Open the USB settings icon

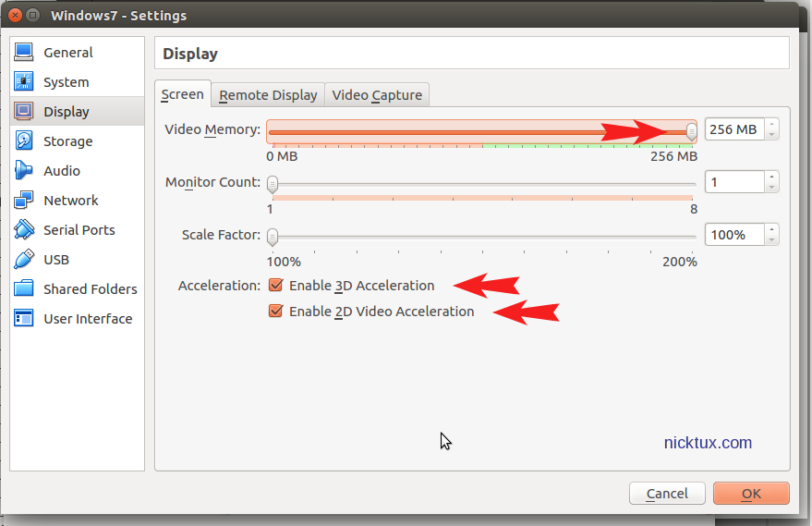[25, 260]
